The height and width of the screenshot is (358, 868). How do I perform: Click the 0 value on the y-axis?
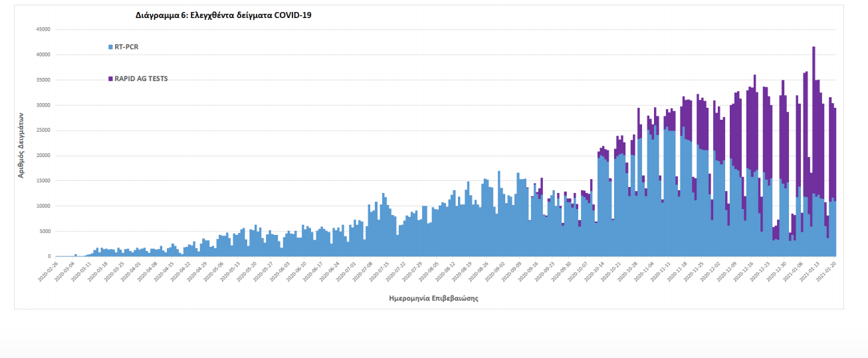[49, 257]
